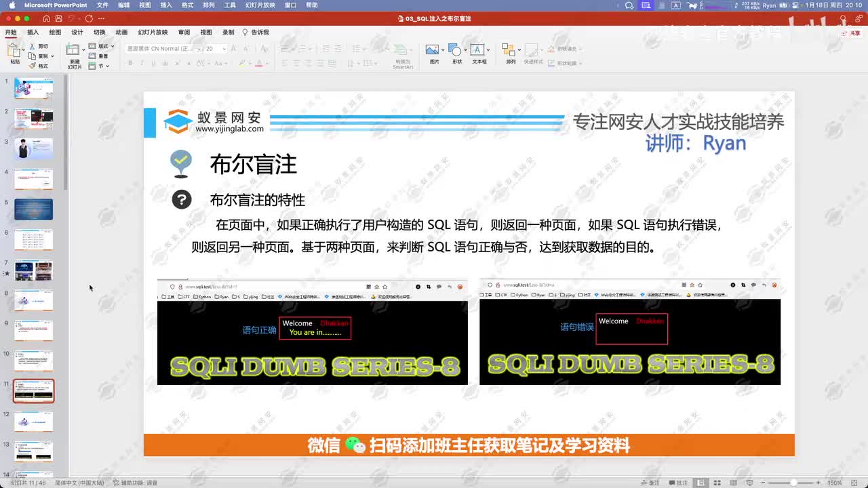
Task: Open the 开始 Home ribbon tab
Action: point(11,32)
